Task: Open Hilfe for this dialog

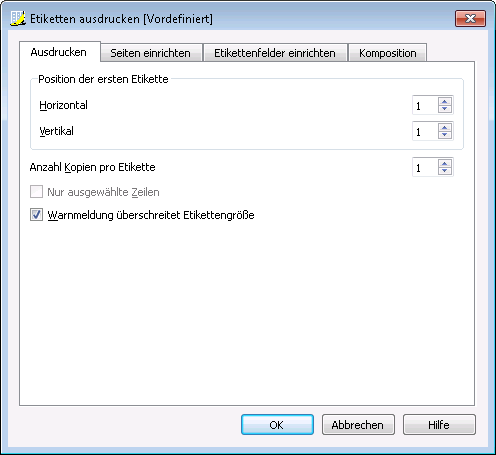Action: coord(439,425)
